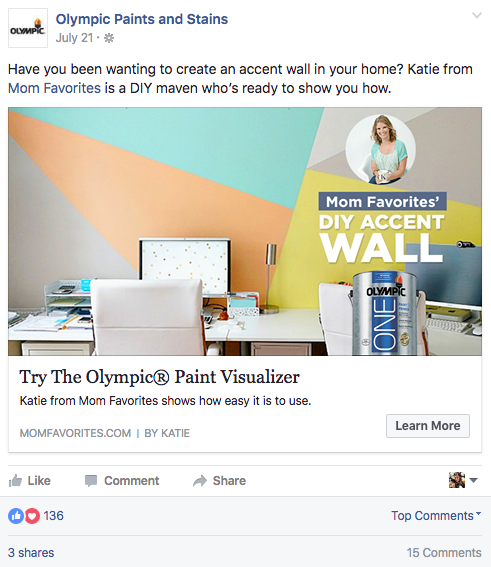Click the thumbs-up Like icon
Screen dimensions: 491x567
[15, 481]
